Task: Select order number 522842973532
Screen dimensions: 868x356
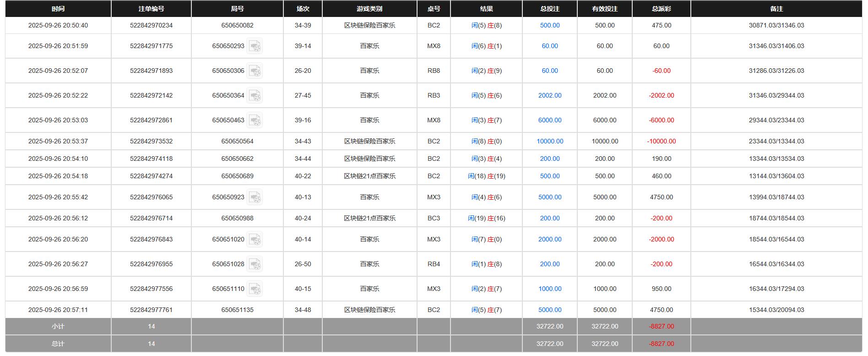Action: 151,141
